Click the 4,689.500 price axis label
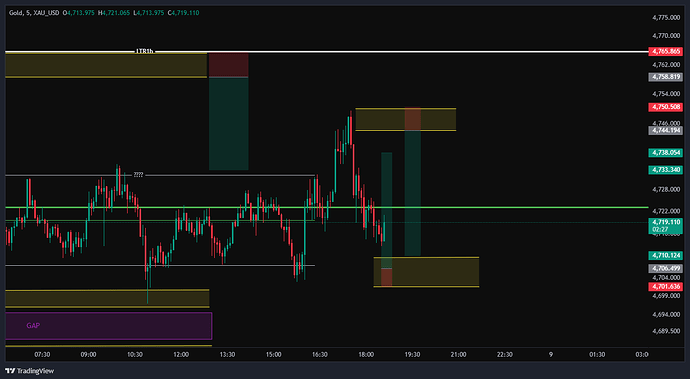This screenshot has width=690, height=379. point(666,331)
